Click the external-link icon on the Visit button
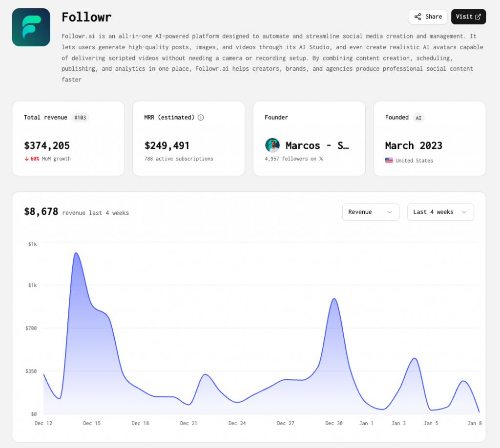500x448 pixels. coord(478,17)
